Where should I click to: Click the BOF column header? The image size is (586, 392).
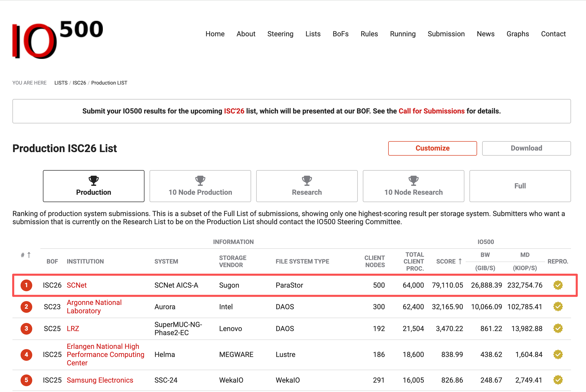52,261
